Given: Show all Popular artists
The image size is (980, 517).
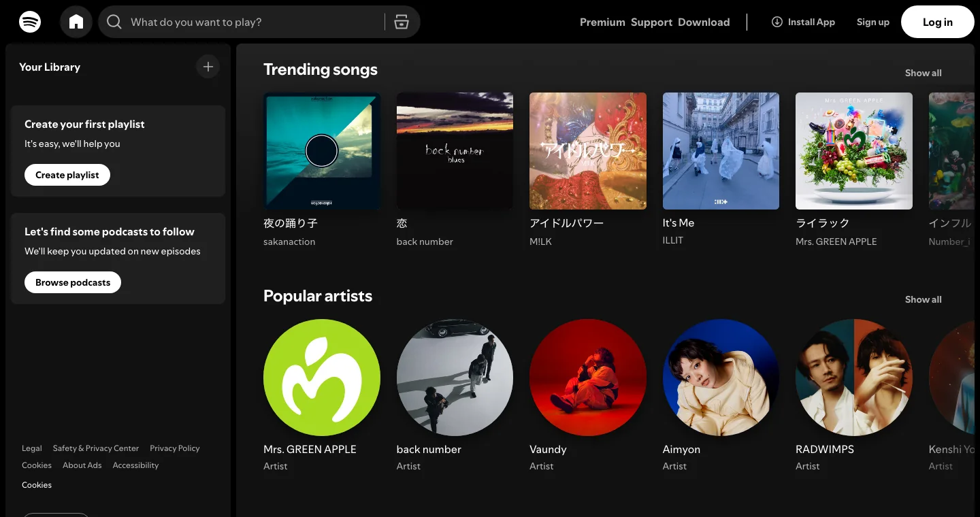Looking at the screenshot, I should pyautogui.click(x=924, y=299).
